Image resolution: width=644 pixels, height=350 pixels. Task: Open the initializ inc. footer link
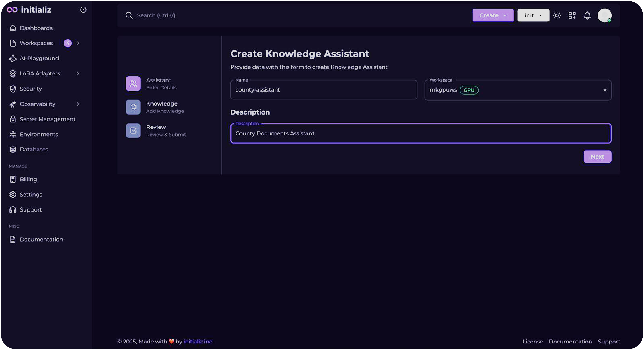click(x=199, y=342)
